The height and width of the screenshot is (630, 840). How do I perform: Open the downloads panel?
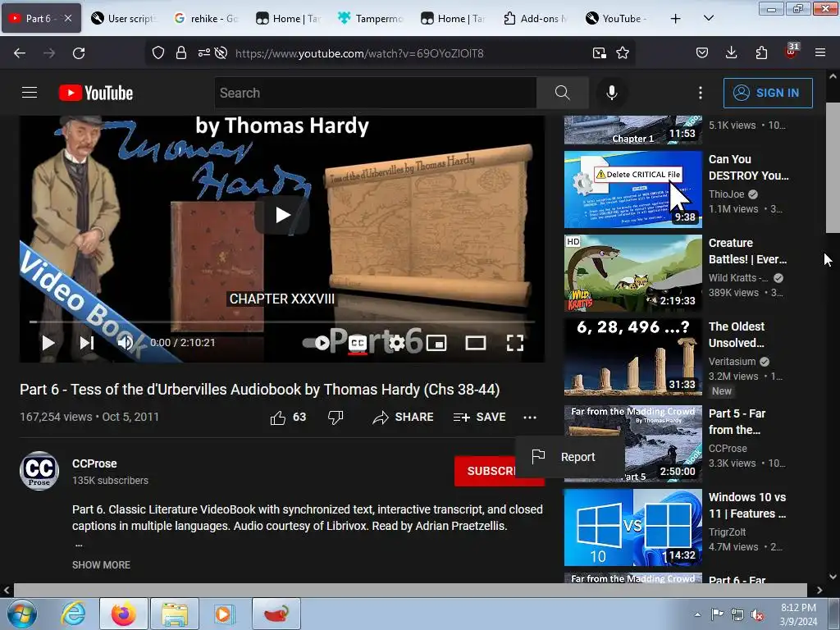(x=731, y=53)
